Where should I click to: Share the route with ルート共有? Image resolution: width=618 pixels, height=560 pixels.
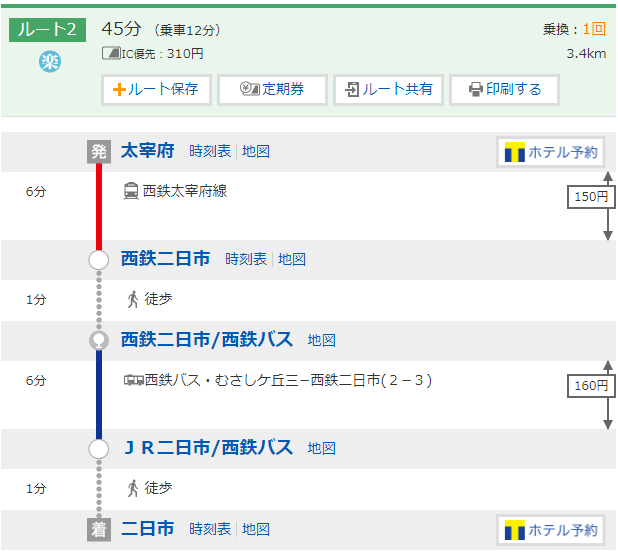click(x=388, y=89)
